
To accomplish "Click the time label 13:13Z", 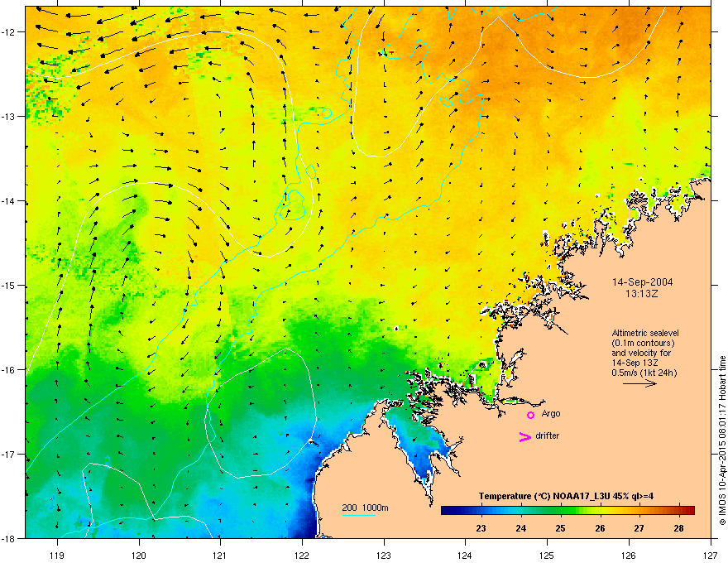I will coord(642,294).
